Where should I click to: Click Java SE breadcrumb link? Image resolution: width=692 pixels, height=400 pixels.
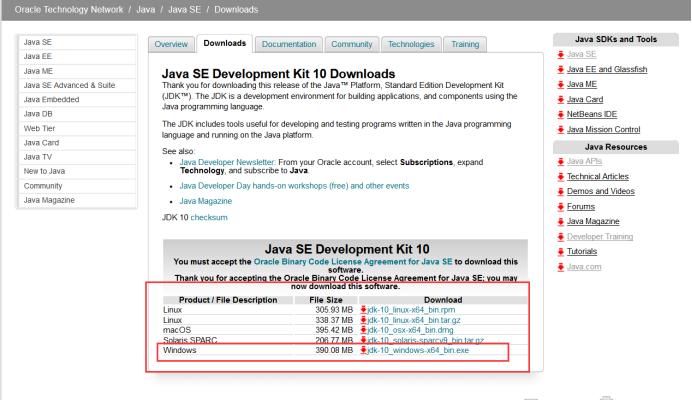coord(184,10)
